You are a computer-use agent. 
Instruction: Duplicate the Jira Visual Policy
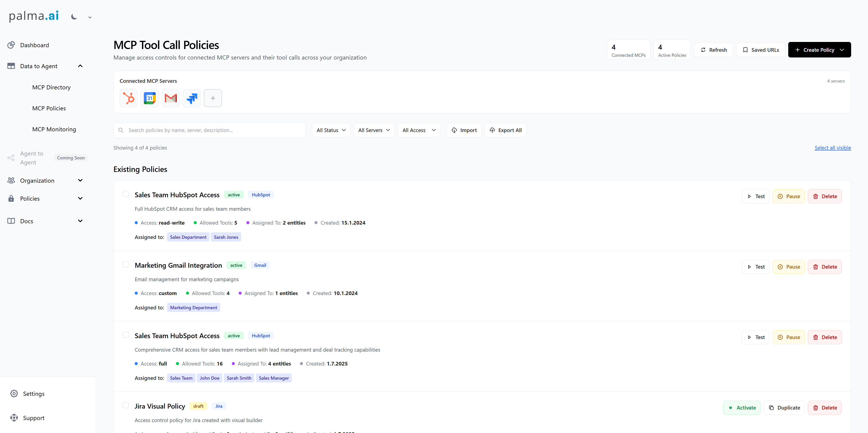(784, 408)
